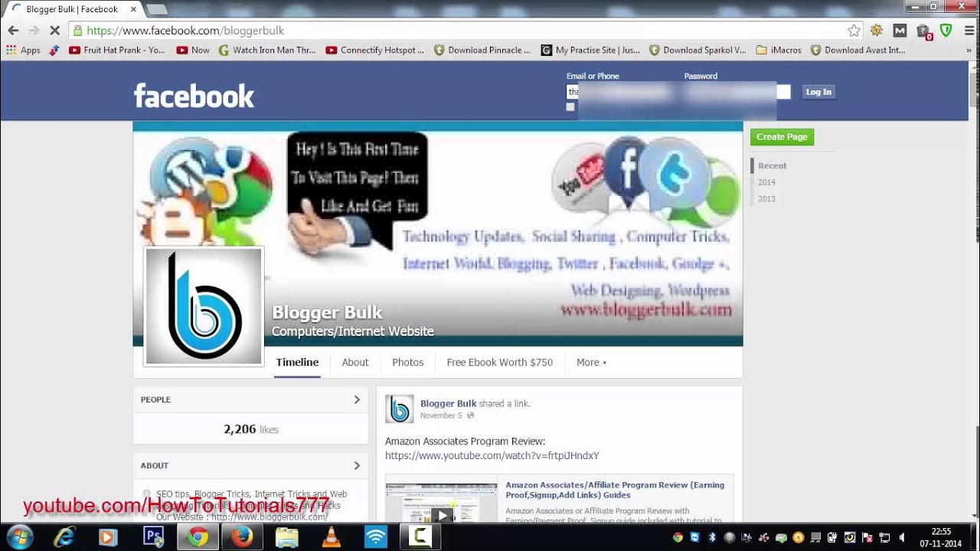Click the green Create Page button

click(x=782, y=137)
